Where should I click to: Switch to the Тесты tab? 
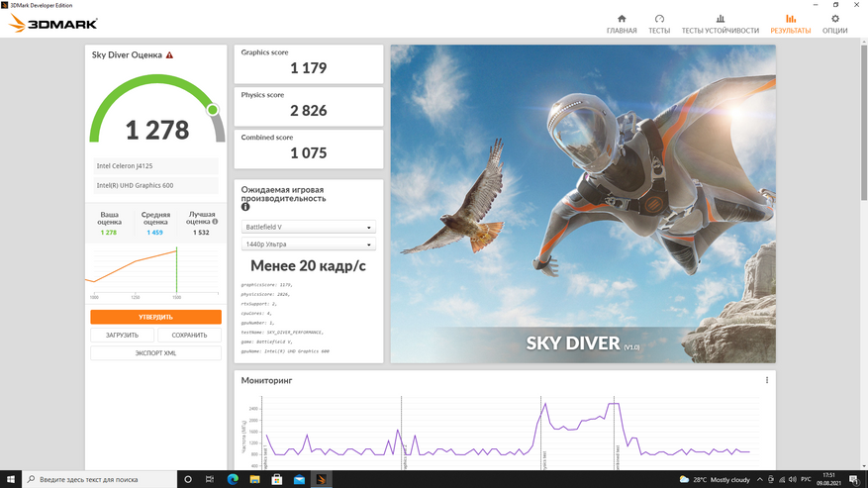659,25
